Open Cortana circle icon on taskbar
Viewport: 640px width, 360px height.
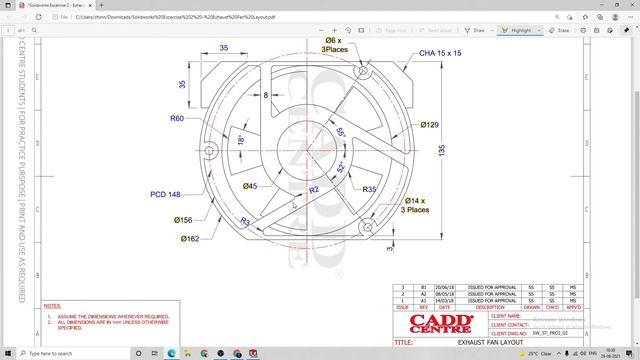(138, 353)
